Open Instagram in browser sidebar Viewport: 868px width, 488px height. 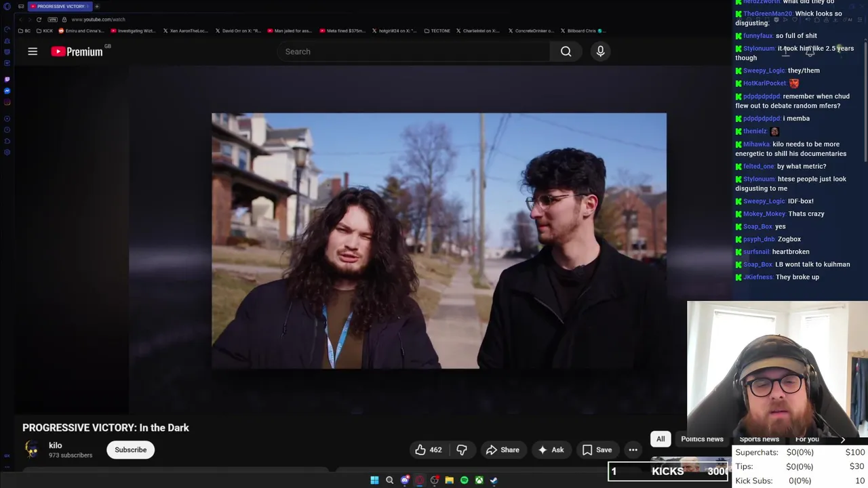[7, 102]
